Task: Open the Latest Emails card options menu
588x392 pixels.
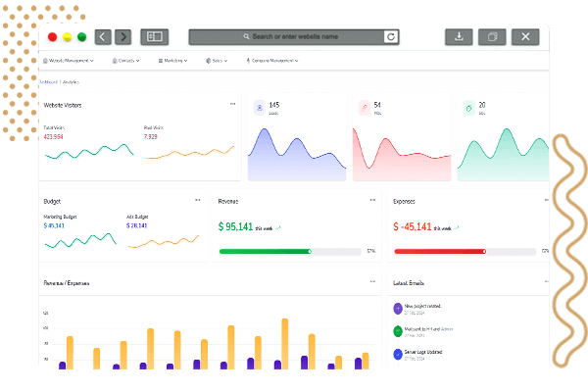Action: 547,281
